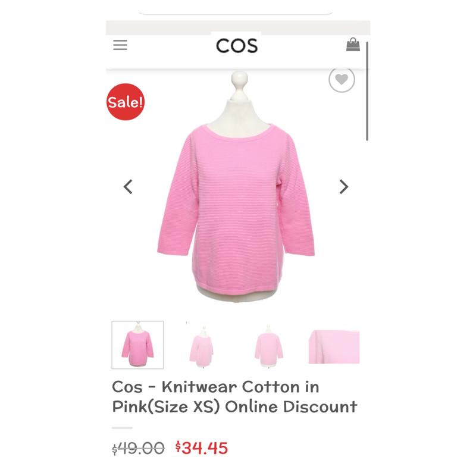Open the main pink sweater image
Image resolution: width=476 pixels, height=476 pixels.
pos(236,186)
